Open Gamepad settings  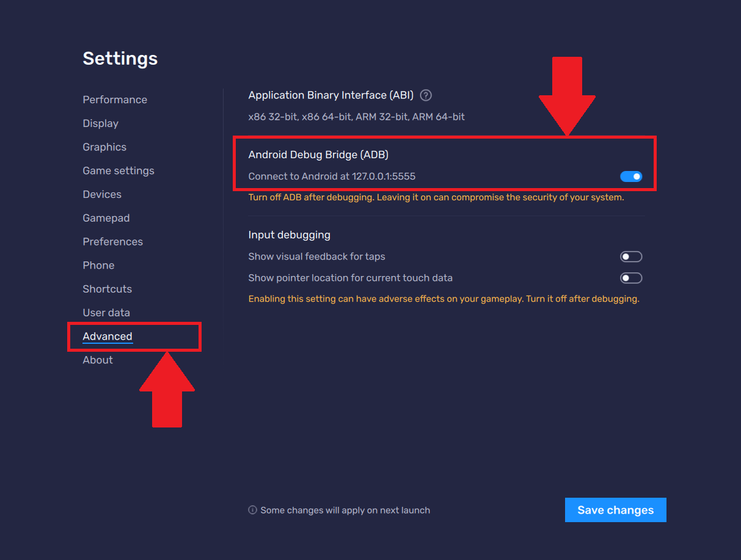point(106,218)
